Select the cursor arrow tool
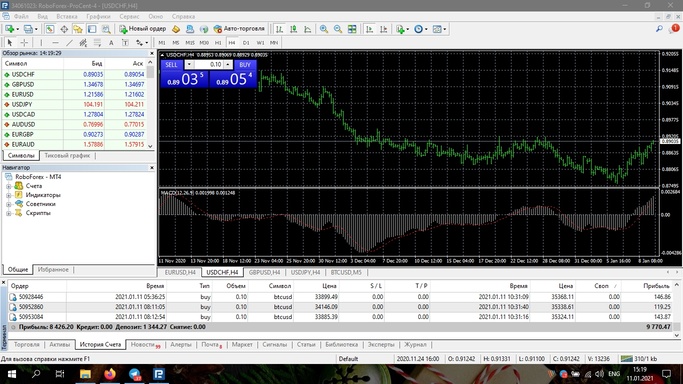Viewport: 683px width, 384px height. point(10,43)
